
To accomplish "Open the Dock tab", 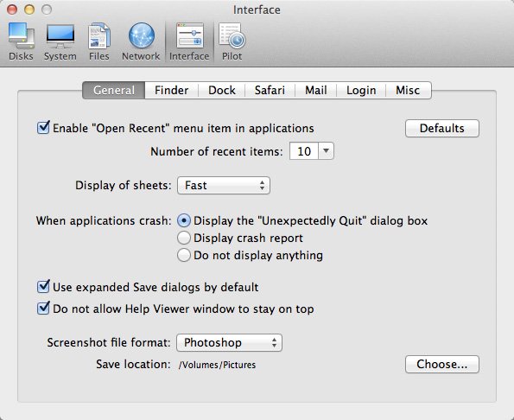I will click(x=222, y=90).
